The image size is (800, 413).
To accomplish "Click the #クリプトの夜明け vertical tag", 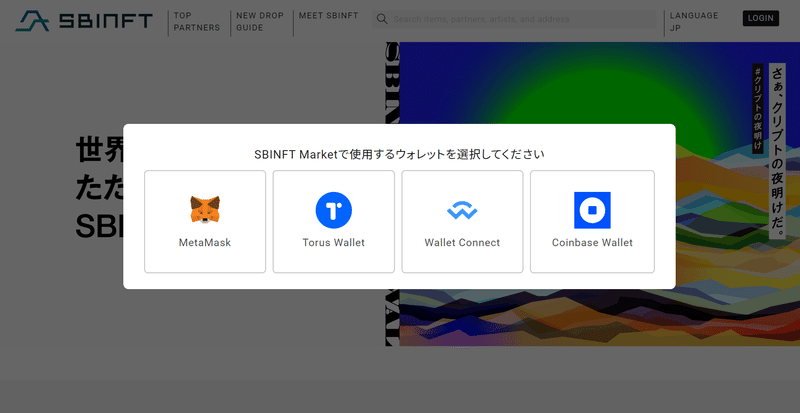I will (758, 109).
